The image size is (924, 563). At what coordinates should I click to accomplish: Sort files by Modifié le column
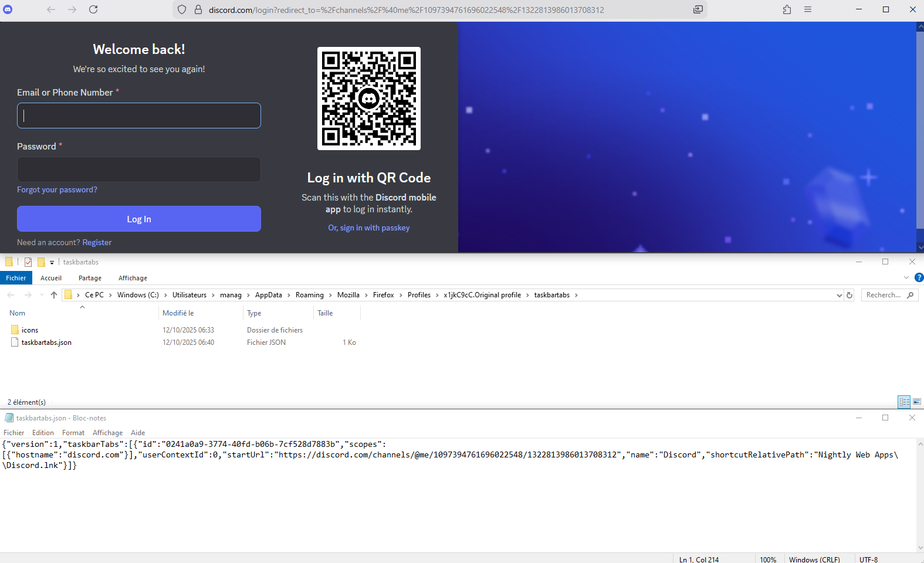[x=200, y=313]
